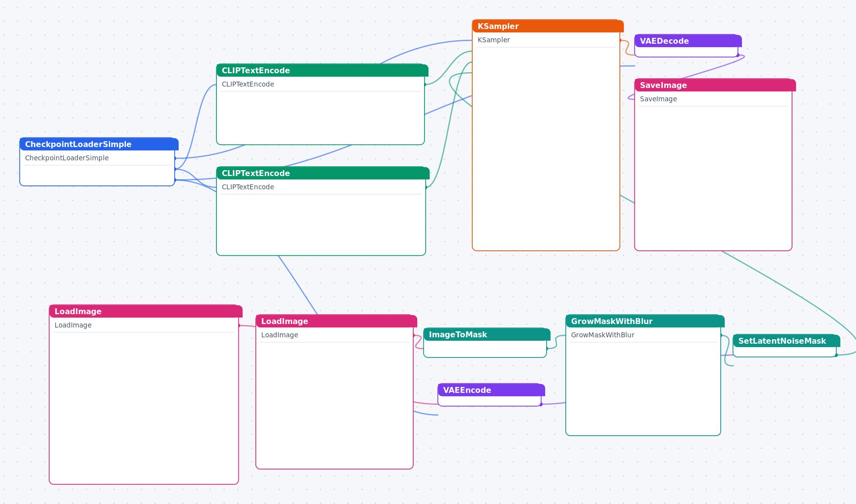Image resolution: width=856 pixels, height=504 pixels.
Task: Select the CheckpointLoaderSimple node title bar
Action: tap(99, 144)
